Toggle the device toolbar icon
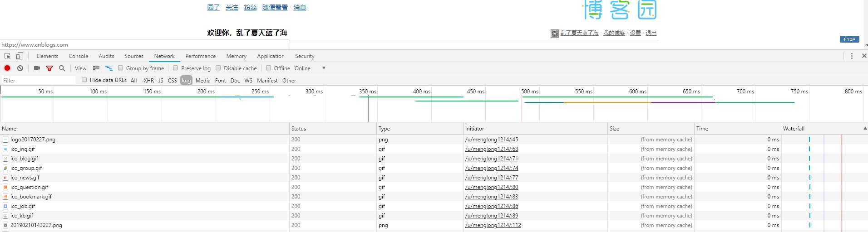Viewport: 868px width, 232px height. click(20, 56)
